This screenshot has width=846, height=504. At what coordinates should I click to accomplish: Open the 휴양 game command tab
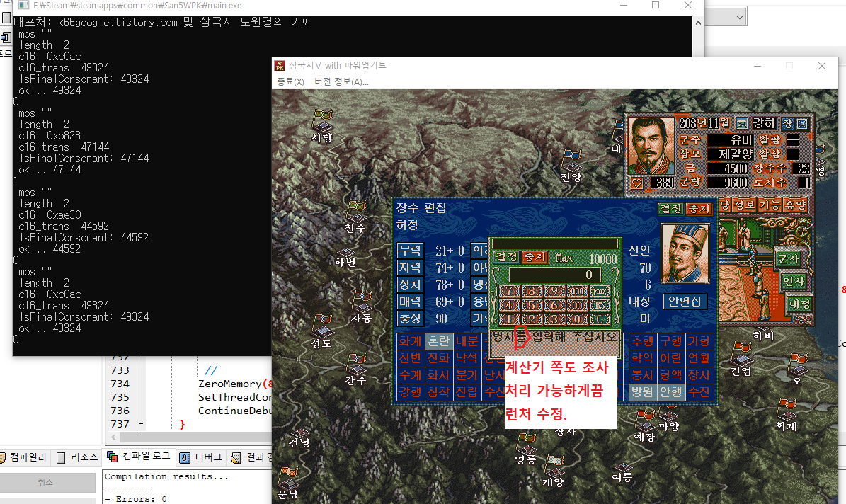point(795,205)
